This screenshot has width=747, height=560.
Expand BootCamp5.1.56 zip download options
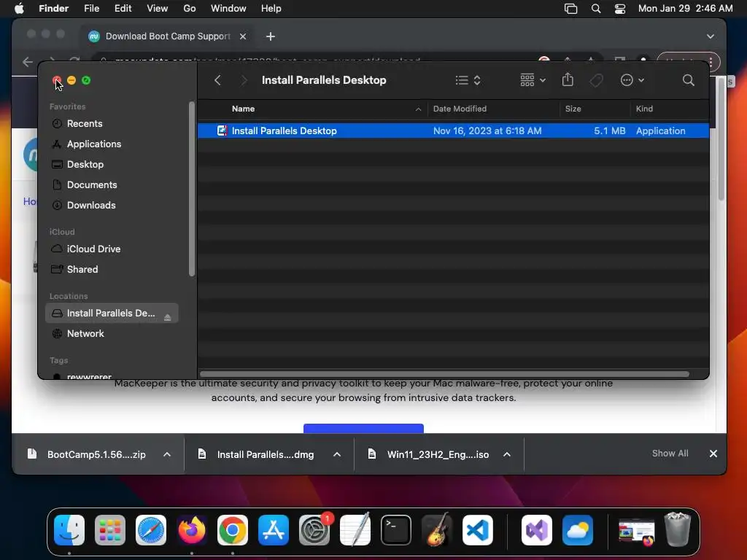pyautogui.click(x=167, y=454)
